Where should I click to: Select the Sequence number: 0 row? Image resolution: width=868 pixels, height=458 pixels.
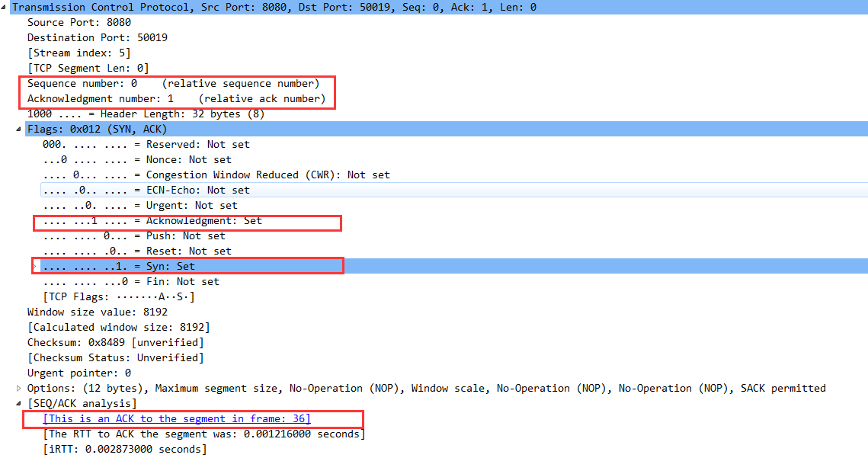click(x=173, y=84)
